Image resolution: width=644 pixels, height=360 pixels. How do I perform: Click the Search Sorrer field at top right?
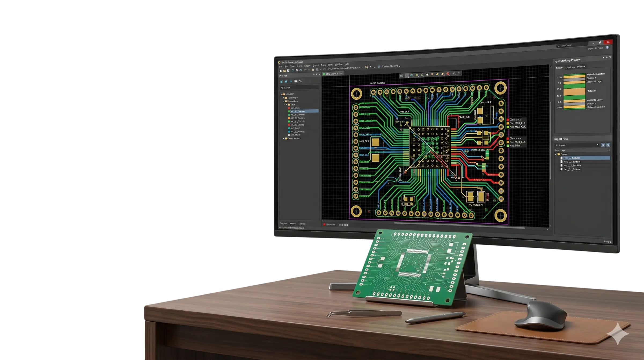click(572, 45)
